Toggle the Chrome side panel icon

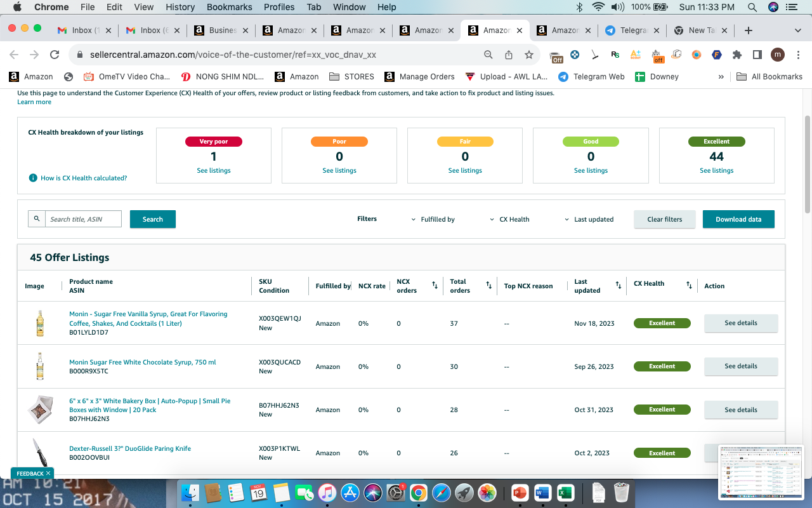757,55
